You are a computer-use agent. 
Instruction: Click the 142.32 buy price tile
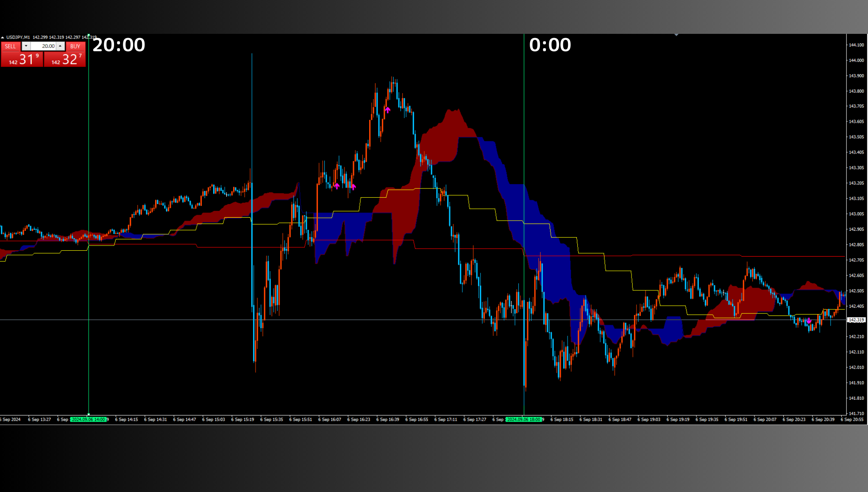65,59
